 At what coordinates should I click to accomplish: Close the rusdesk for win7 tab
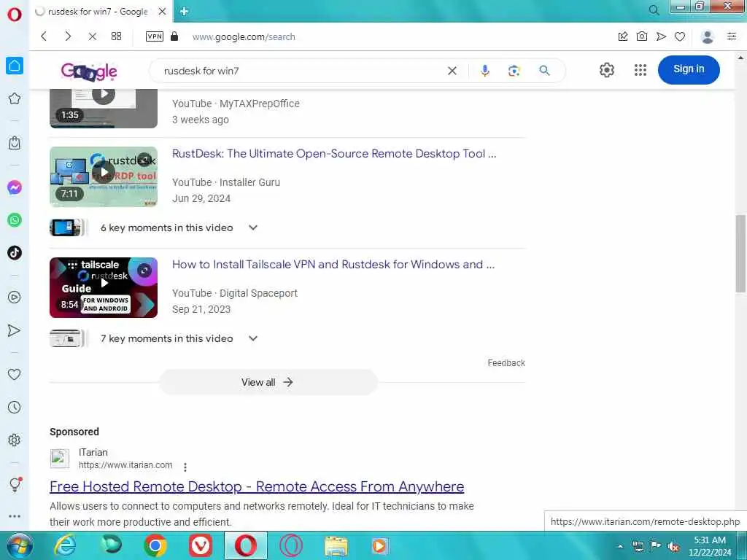tap(162, 12)
